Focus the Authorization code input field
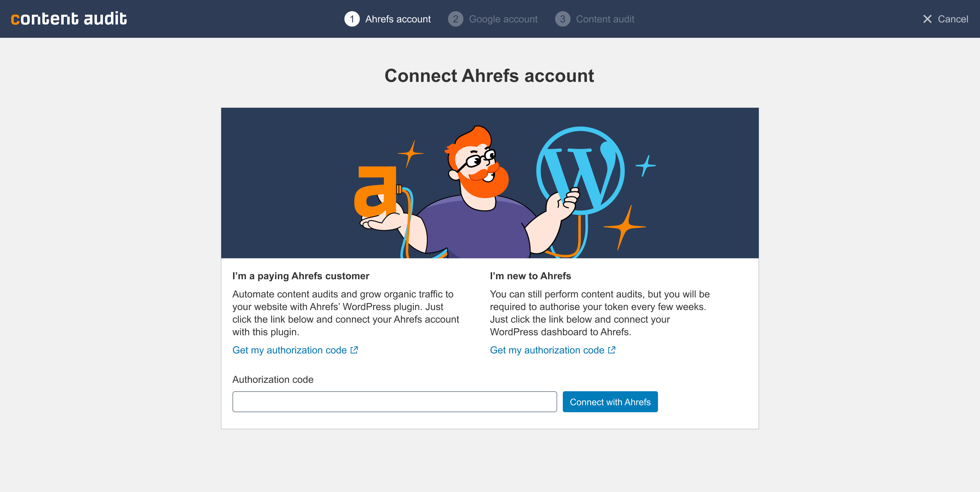The width and height of the screenshot is (980, 492). [394, 402]
